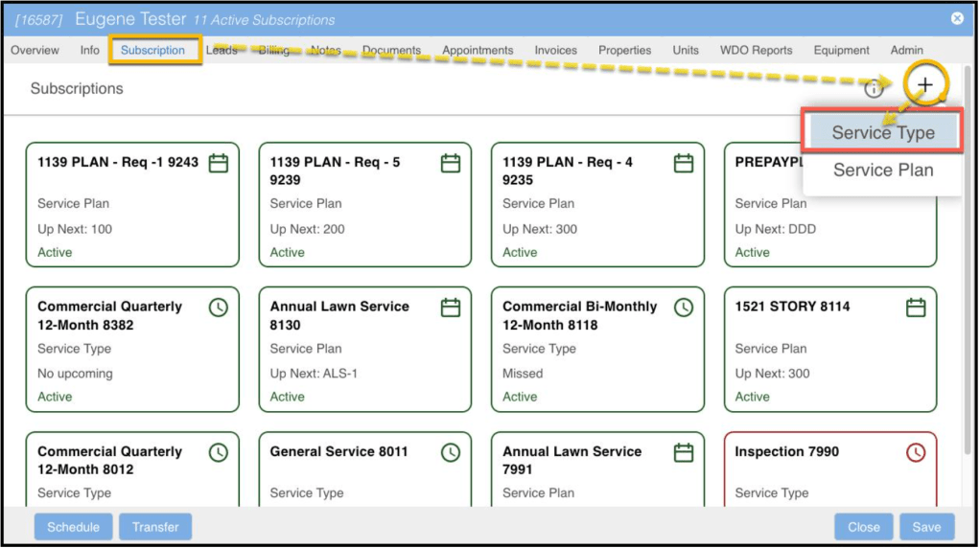This screenshot has width=980, height=548.
Task: Click the info icon beside Subscriptions header
Action: 874,89
